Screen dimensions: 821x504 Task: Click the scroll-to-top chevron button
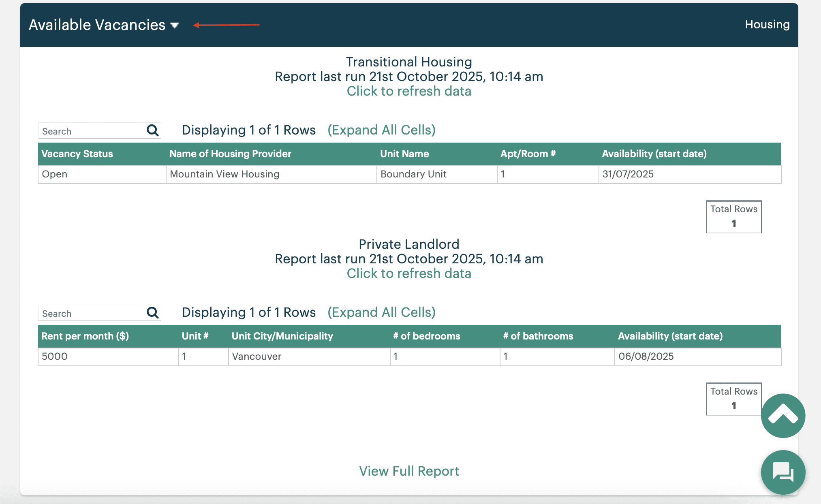(783, 415)
